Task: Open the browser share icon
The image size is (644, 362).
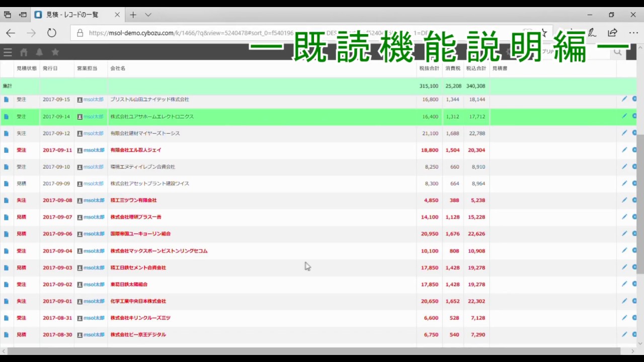Action: click(612, 33)
